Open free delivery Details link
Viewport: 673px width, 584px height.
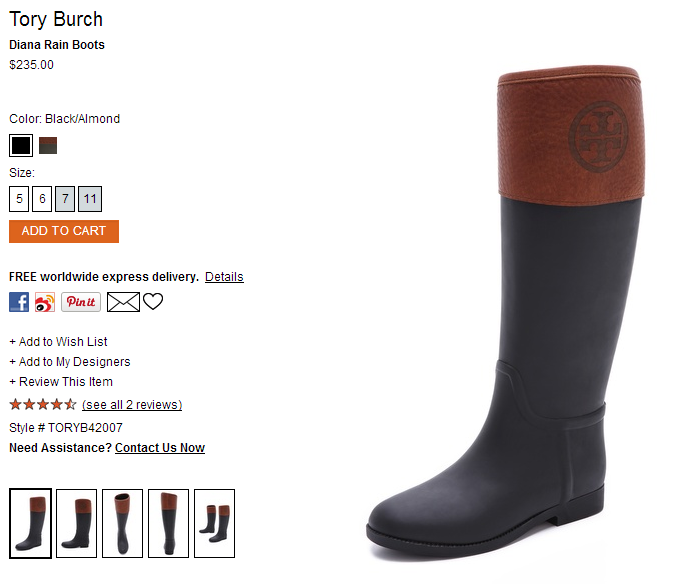224,277
